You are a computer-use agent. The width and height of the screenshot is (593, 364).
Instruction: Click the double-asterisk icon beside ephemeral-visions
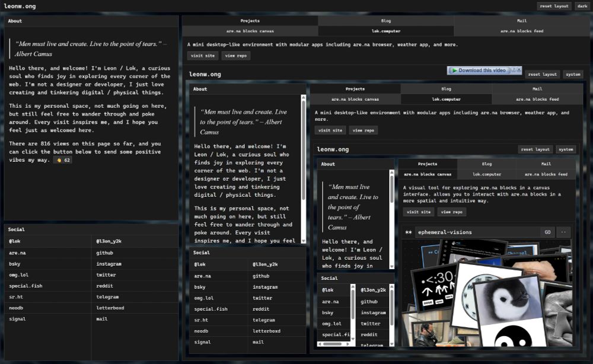pyautogui.click(x=409, y=232)
